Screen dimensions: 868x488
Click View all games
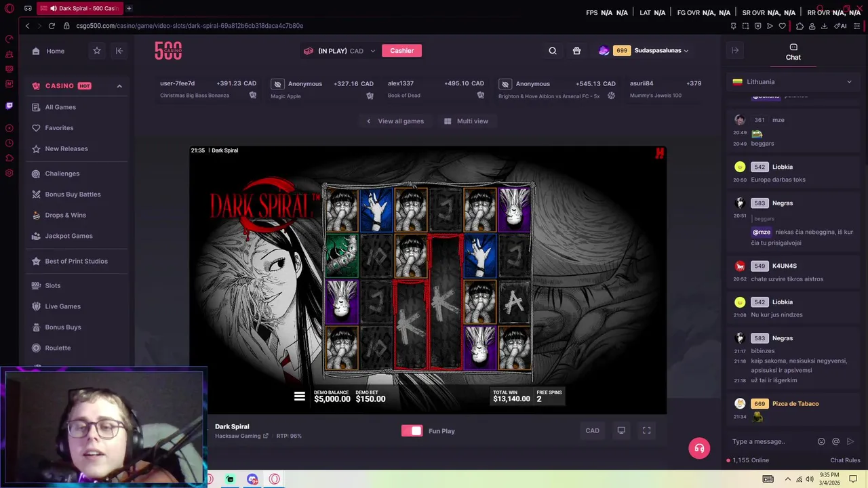(395, 121)
